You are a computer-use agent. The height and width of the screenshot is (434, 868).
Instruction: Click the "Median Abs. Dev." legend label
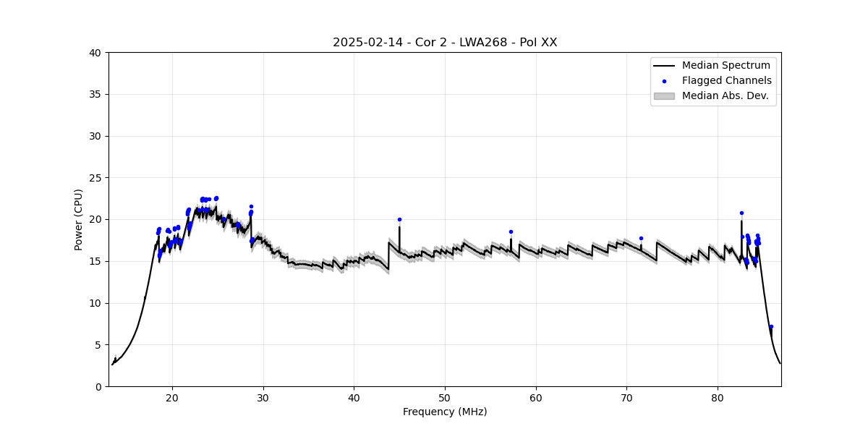coord(725,95)
